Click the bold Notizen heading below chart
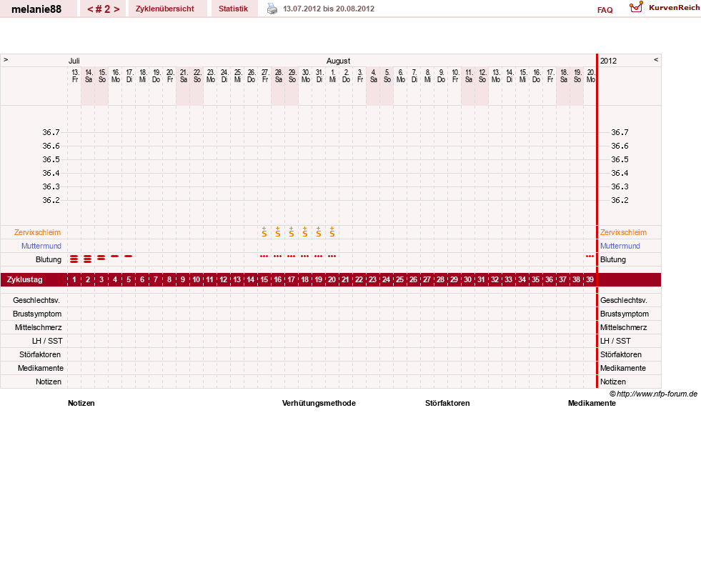The width and height of the screenshot is (701, 588). click(x=81, y=403)
